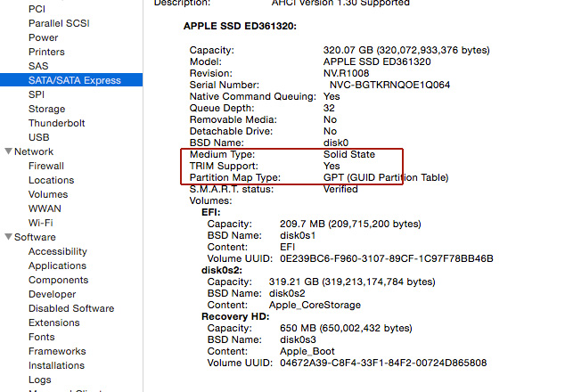Image resolution: width=565 pixels, height=392 pixels.
Task: Click the capacity value 320.07 GB
Action: 406,50
